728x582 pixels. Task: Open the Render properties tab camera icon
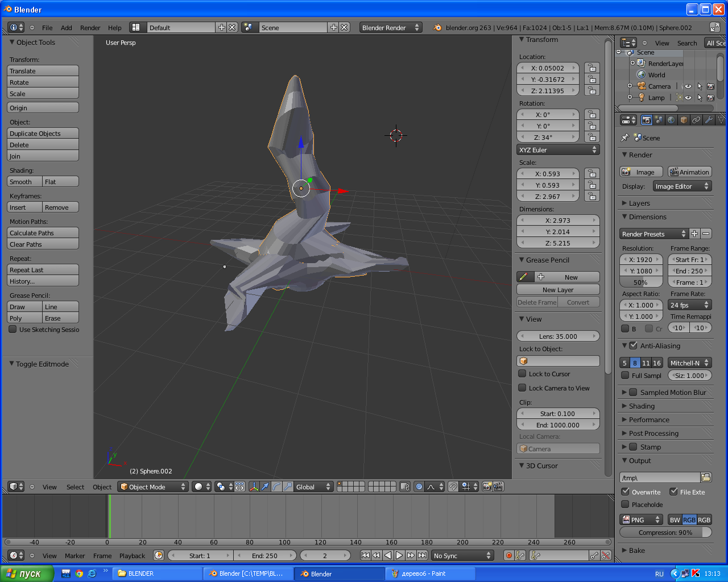click(x=646, y=120)
